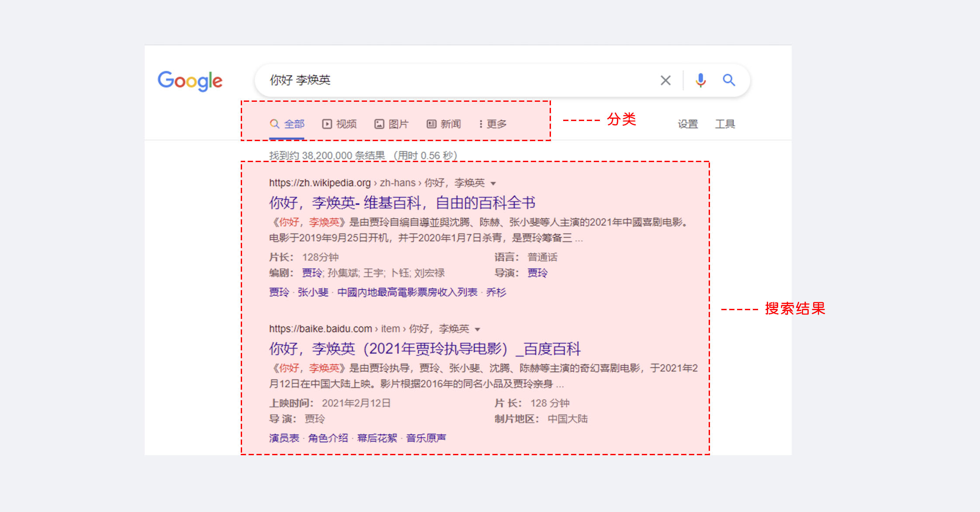The image size is (980, 512).
Task: Expand Wikipedia result URL dropdown arrow
Action: coord(493,183)
